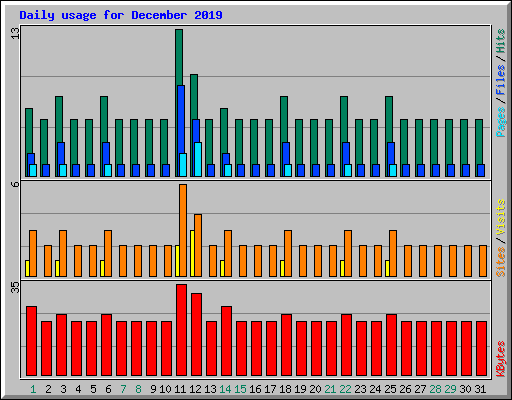Select day "15" on the date axis
512x400 pixels.
[x=240, y=389]
